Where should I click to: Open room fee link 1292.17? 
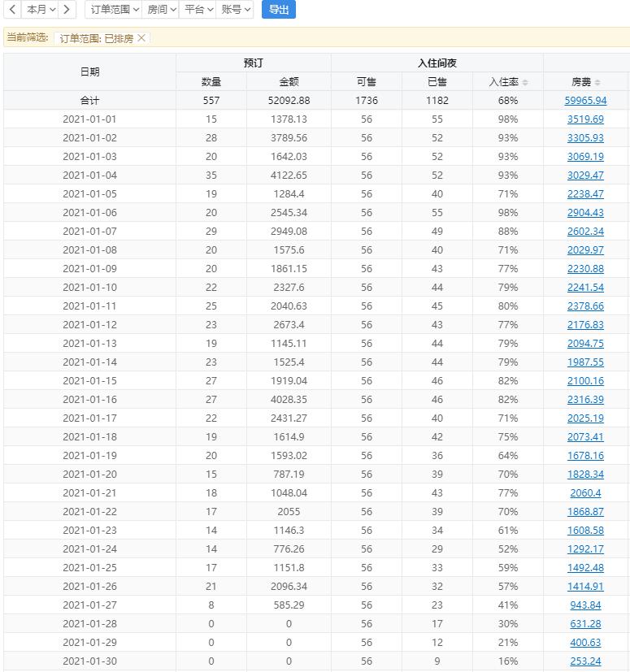(585, 549)
